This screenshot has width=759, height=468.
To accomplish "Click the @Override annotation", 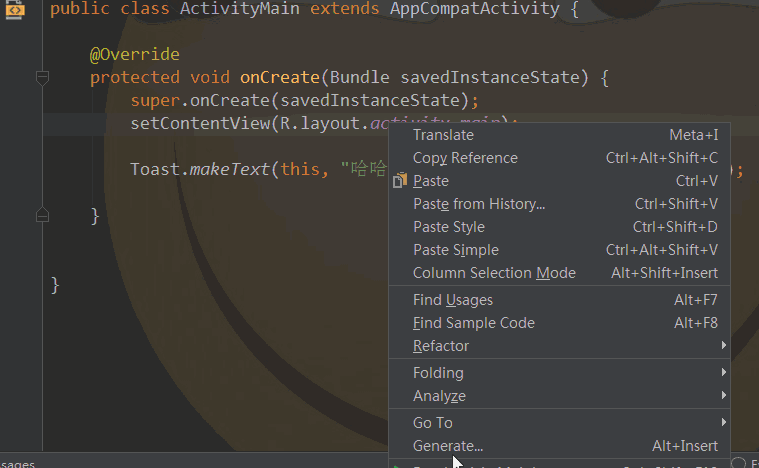I will pos(135,54).
